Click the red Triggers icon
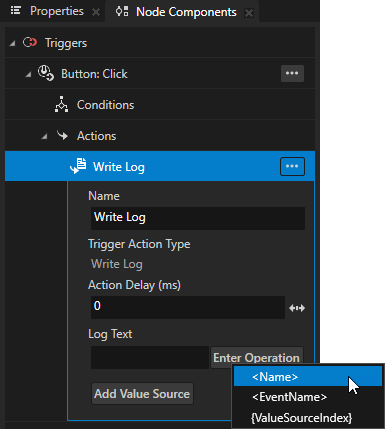 pos(30,43)
